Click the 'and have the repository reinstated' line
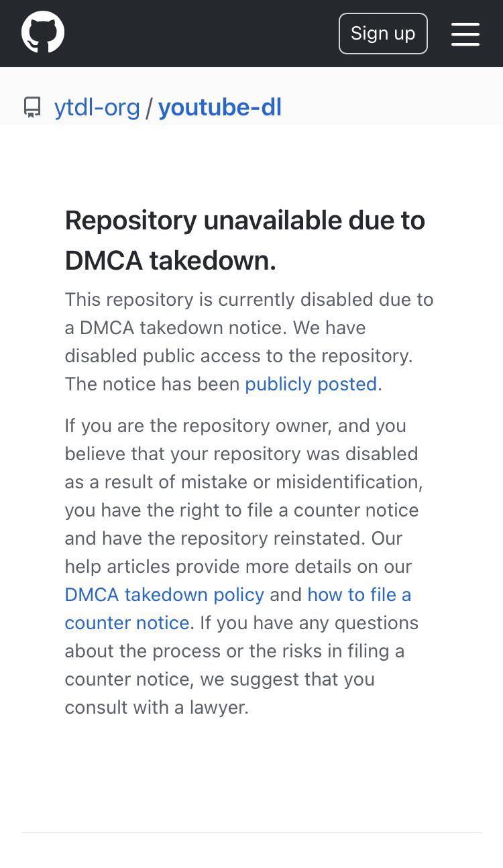Image resolution: width=503 pixels, height=868 pixels. click(x=233, y=538)
